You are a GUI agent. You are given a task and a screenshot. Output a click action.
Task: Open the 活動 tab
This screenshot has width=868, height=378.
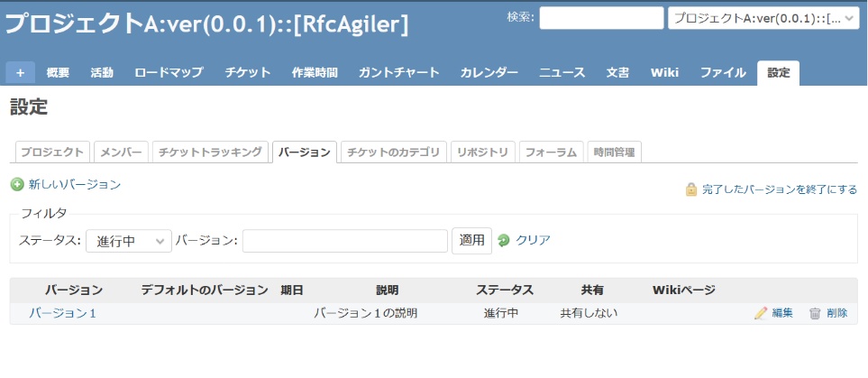pyautogui.click(x=102, y=72)
